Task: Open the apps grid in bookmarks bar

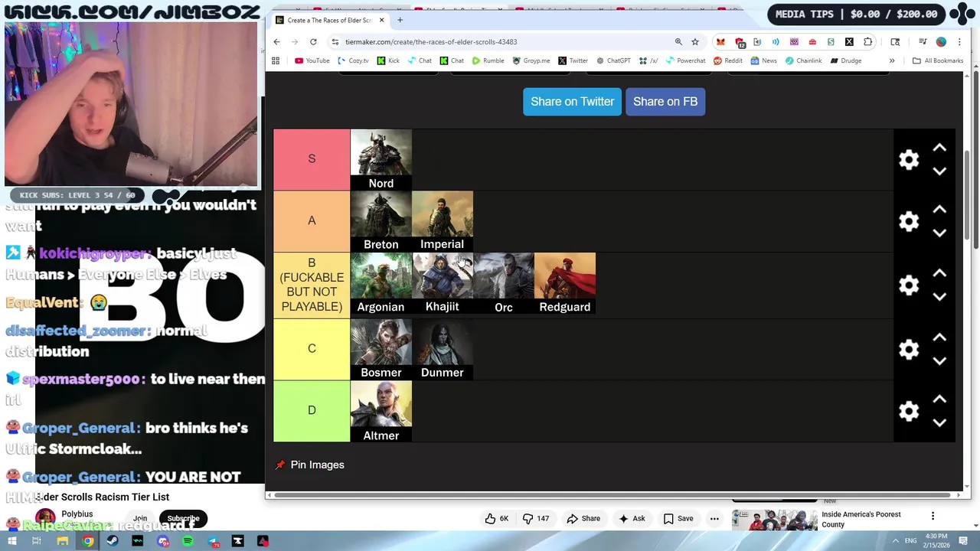Action: click(x=276, y=60)
